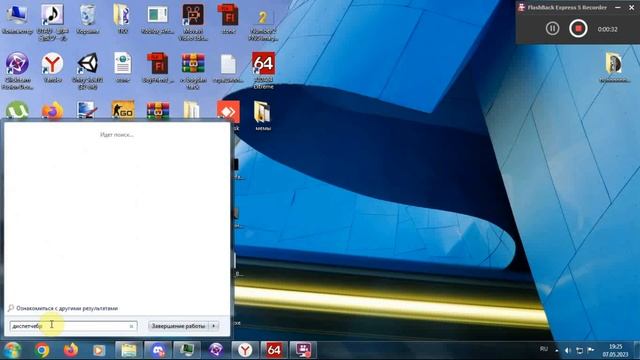The image size is (640, 360).
Task: Select the green window file icon
Action: (158, 19)
